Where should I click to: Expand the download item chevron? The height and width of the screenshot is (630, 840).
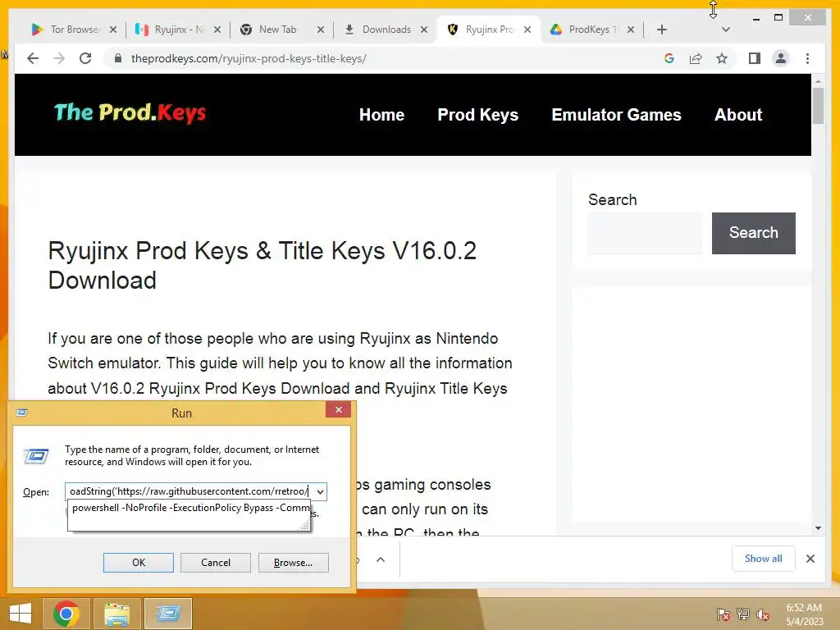(381, 559)
